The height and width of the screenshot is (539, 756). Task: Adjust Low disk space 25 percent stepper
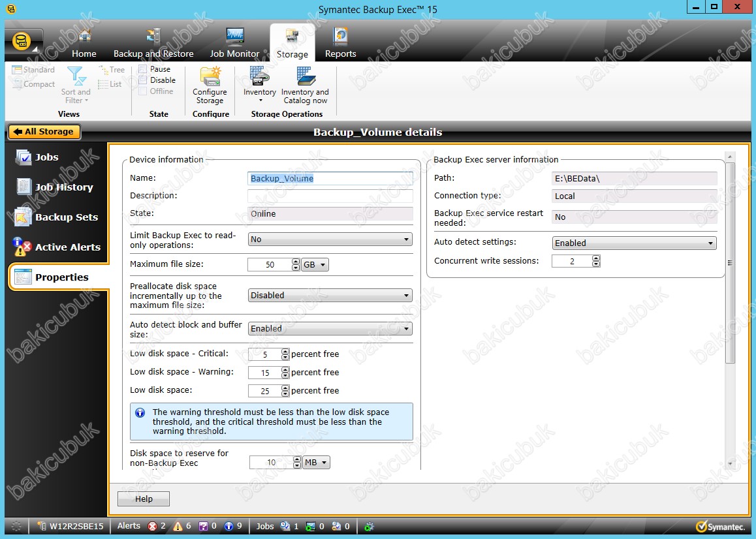click(285, 391)
